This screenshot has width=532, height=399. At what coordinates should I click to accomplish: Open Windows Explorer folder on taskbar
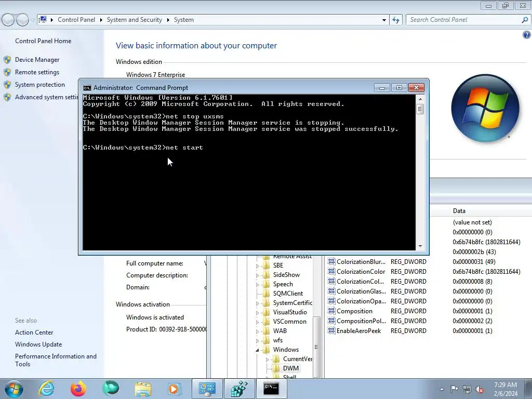click(143, 389)
